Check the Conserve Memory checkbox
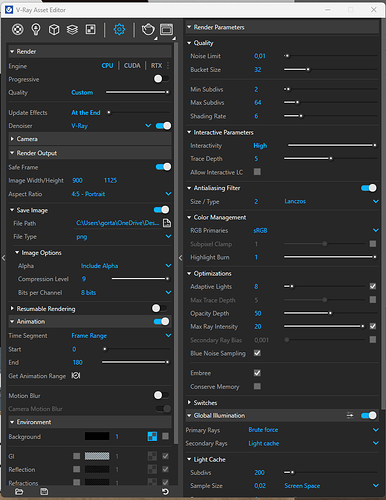This screenshot has height=500, width=386. pyautogui.click(x=257, y=386)
